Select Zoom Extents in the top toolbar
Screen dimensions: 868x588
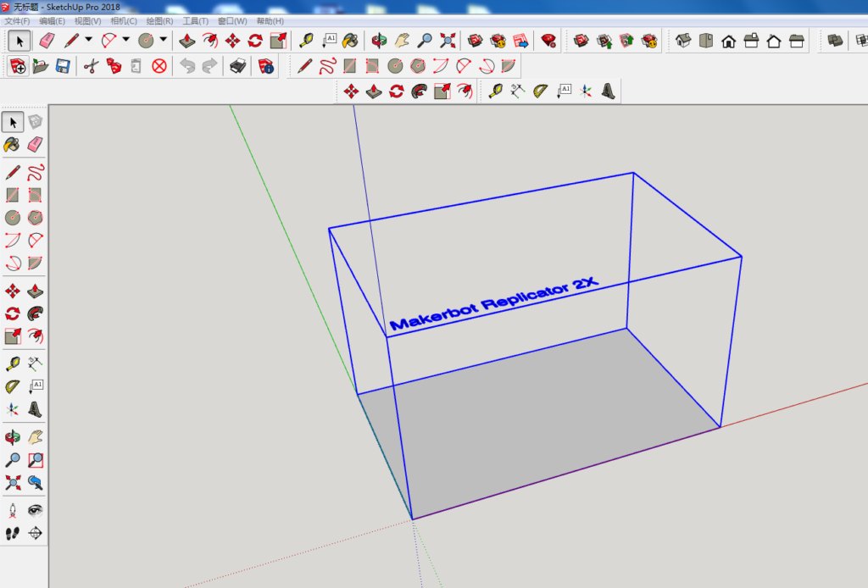448,41
